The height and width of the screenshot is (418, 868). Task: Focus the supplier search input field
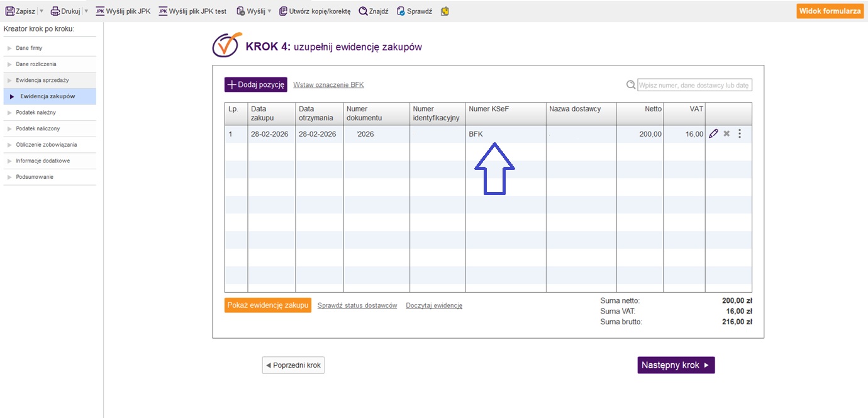tap(694, 85)
